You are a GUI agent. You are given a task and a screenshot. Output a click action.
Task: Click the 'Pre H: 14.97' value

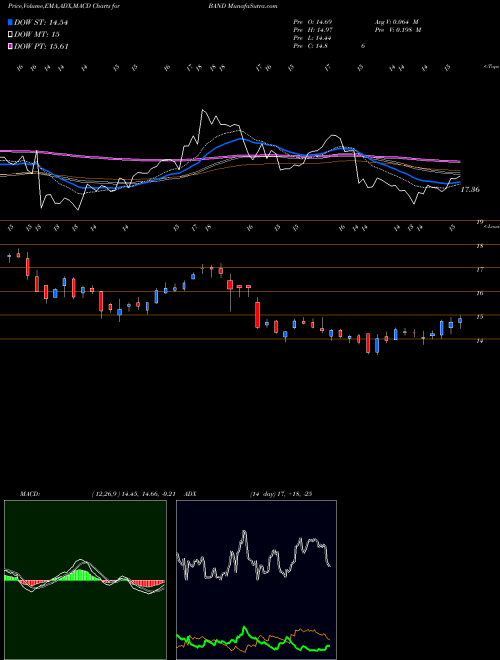pyautogui.click(x=315, y=30)
